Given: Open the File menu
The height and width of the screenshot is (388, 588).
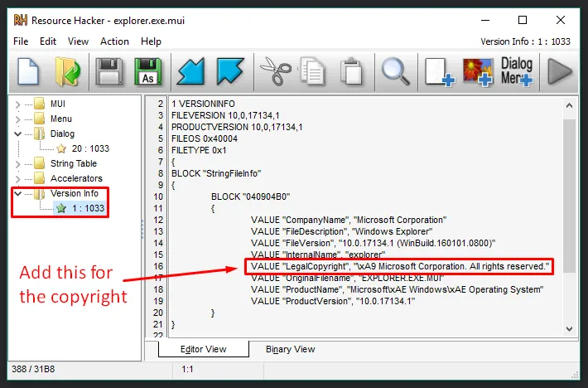Looking at the screenshot, I should click(x=21, y=41).
